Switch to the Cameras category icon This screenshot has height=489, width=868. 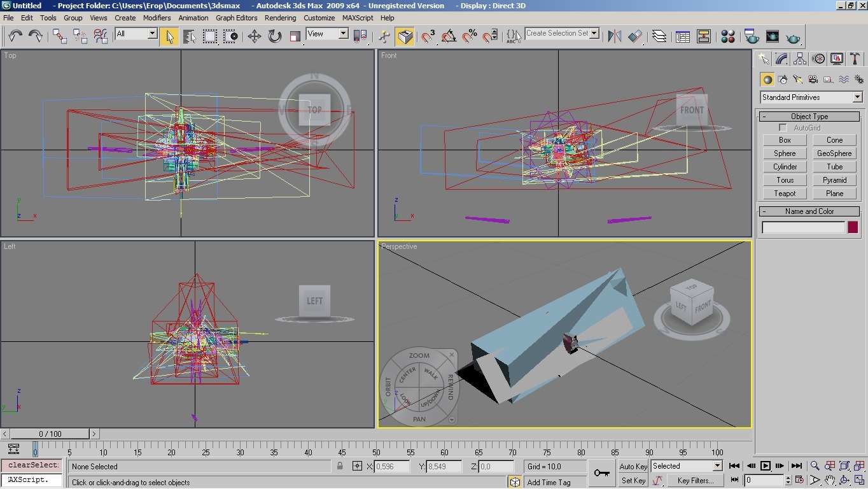coord(813,80)
